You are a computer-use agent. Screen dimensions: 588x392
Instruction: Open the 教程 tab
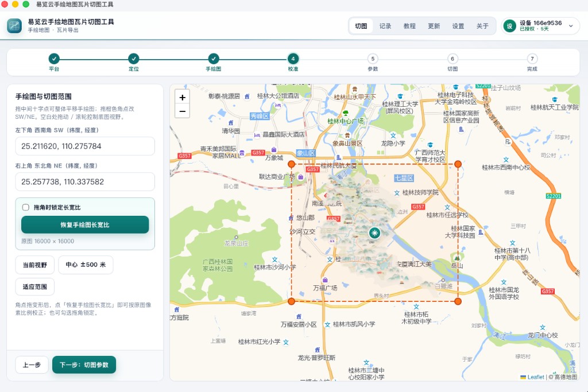coord(409,26)
